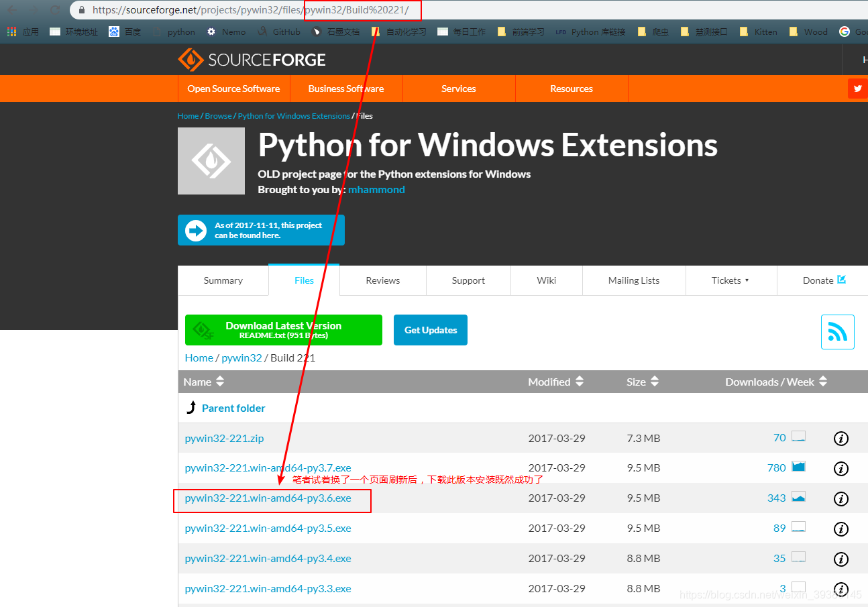Open the 石墨文档 bookmark
The width and height of the screenshot is (868, 607).
tap(335, 32)
